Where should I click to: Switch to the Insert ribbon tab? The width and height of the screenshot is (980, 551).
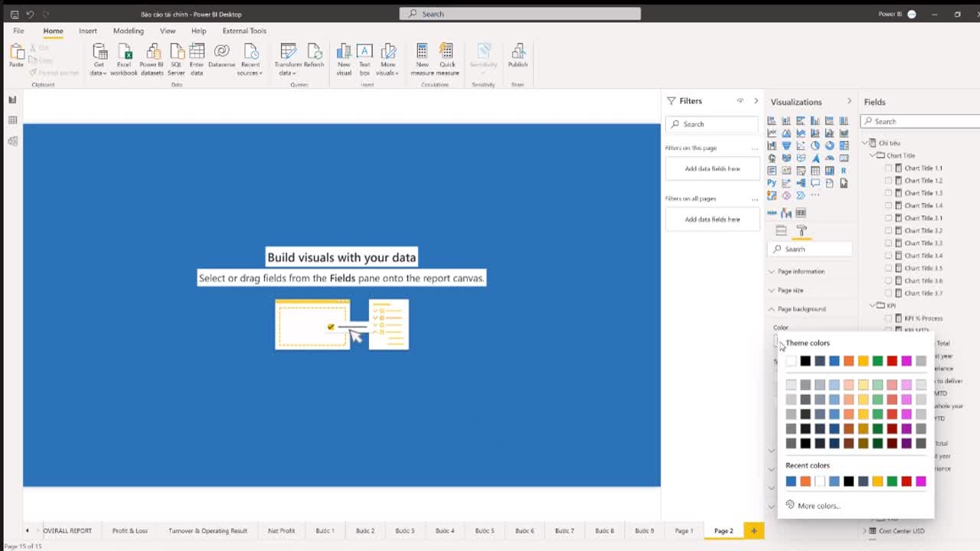(x=88, y=31)
